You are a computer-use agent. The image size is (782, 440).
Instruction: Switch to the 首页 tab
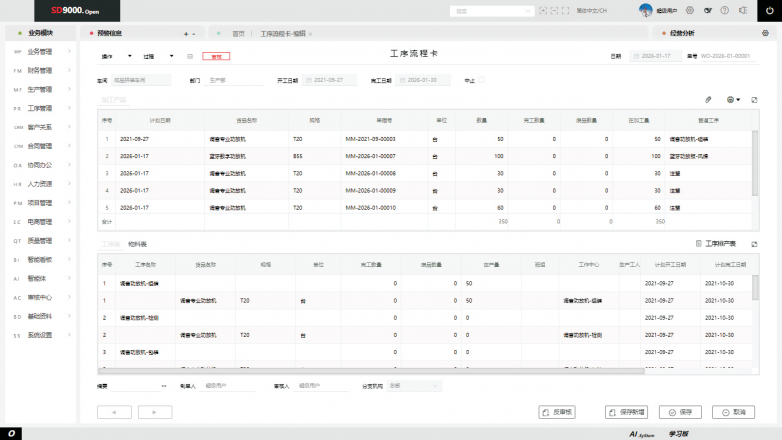point(238,33)
